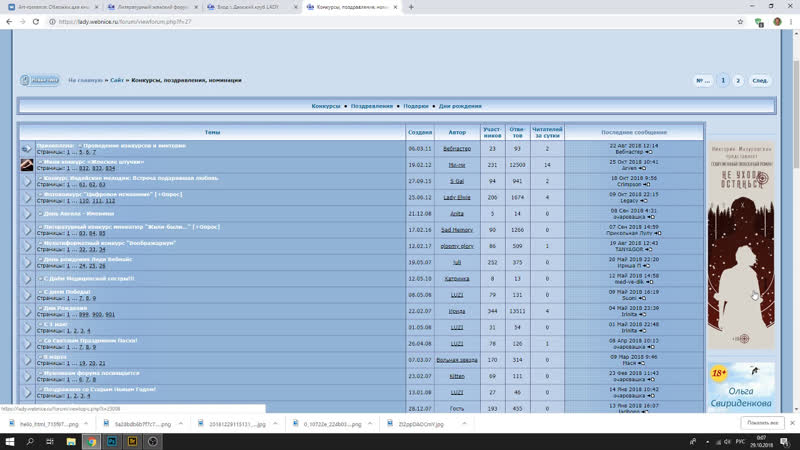Click the Последнее сообщение column header
Screen dimensions: 800x450
[634, 132]
